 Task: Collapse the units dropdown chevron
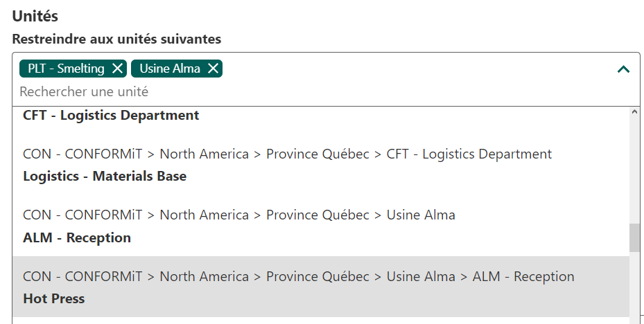623,69
